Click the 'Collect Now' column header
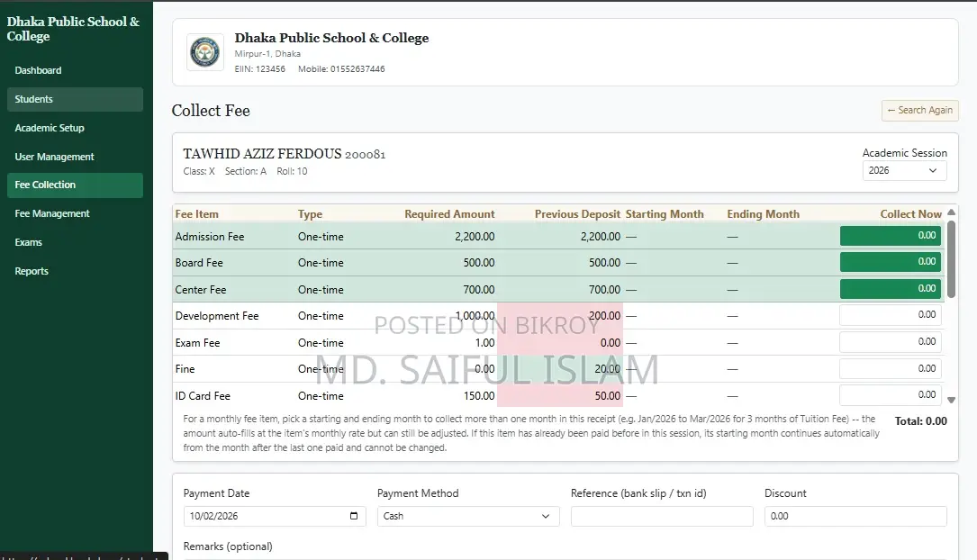 click(x=910, y=214)
